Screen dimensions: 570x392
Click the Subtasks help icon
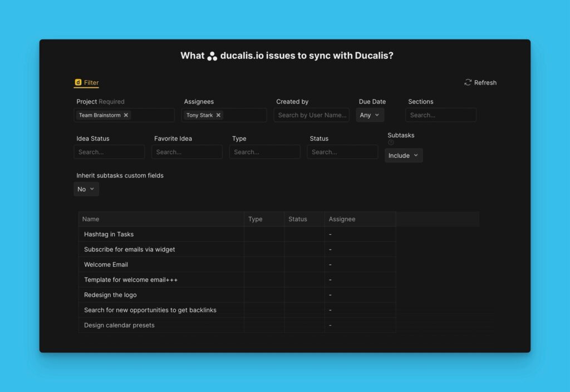point(391,142)
